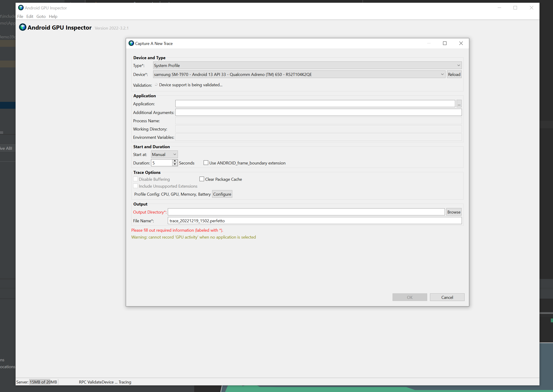Click Configure to edit Profile Config
553x392 pixels.
222,194
